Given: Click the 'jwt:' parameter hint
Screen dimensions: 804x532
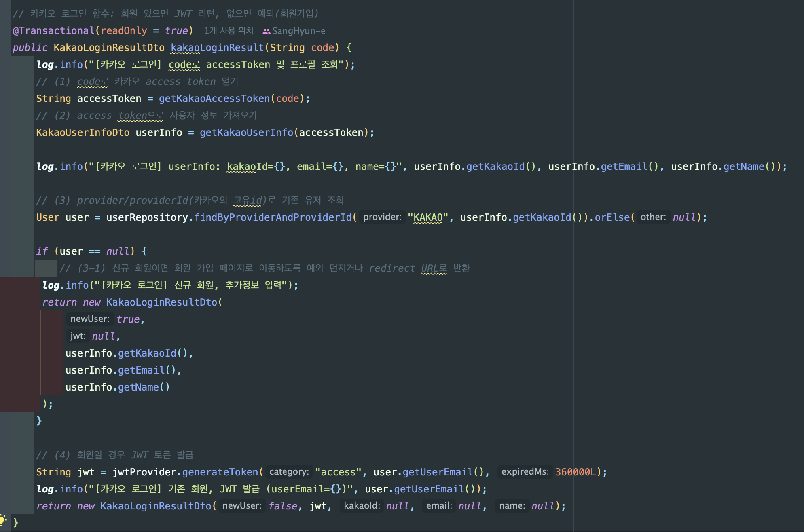Looking at the screenshot, I should [x=78, y=336].
